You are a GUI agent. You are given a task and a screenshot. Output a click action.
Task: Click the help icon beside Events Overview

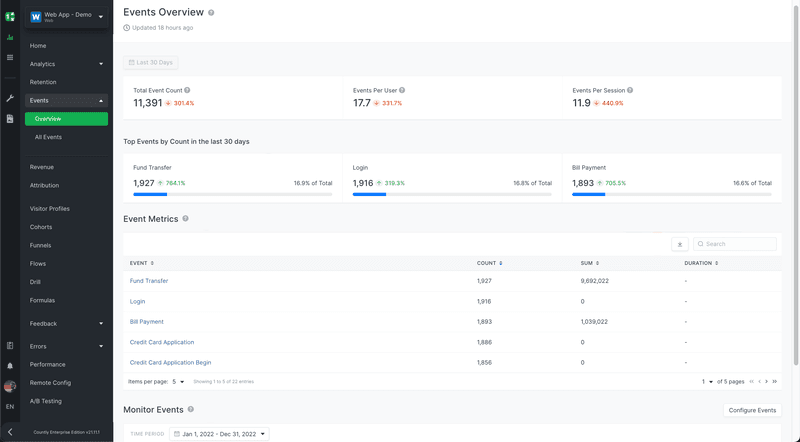(211, 12)
